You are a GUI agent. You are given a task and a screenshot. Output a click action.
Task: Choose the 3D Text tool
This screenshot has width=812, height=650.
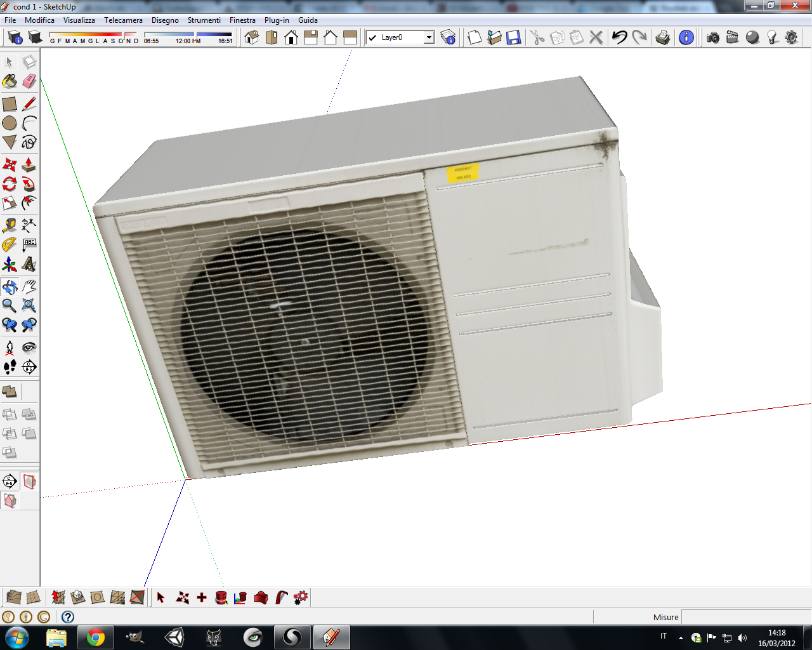(29, 264)
